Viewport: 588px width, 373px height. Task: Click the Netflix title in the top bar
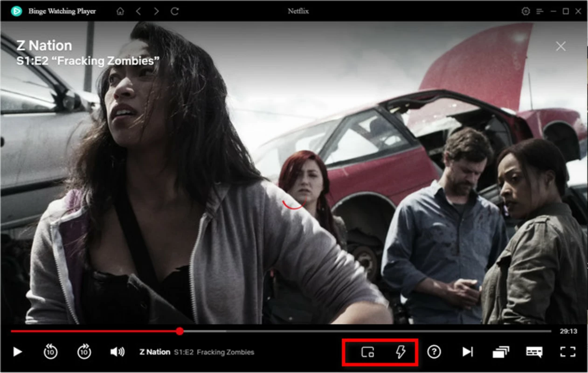pyautogui.click(x=298, y=11)
